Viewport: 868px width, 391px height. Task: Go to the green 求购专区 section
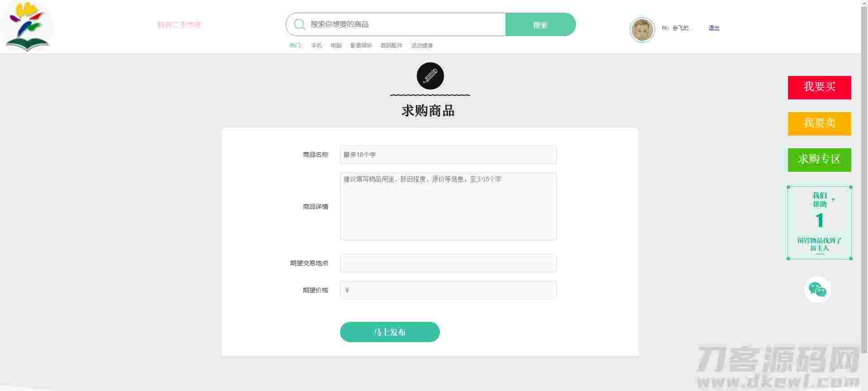click(x=819, y=160)
